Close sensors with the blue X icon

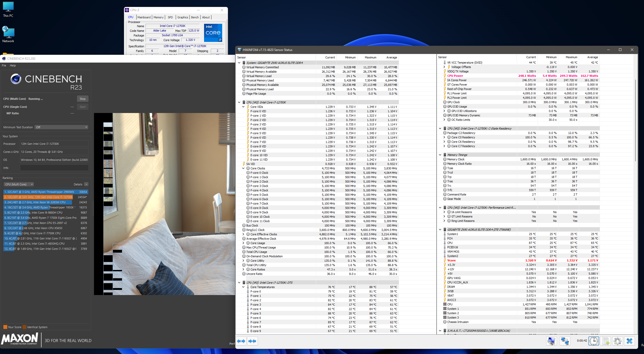tap(629, 341)
